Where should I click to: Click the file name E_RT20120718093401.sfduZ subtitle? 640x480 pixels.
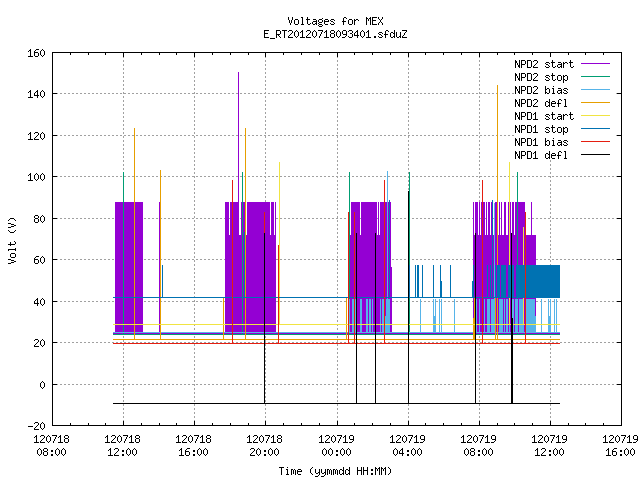pyautogui.click(x=335, y=34)
